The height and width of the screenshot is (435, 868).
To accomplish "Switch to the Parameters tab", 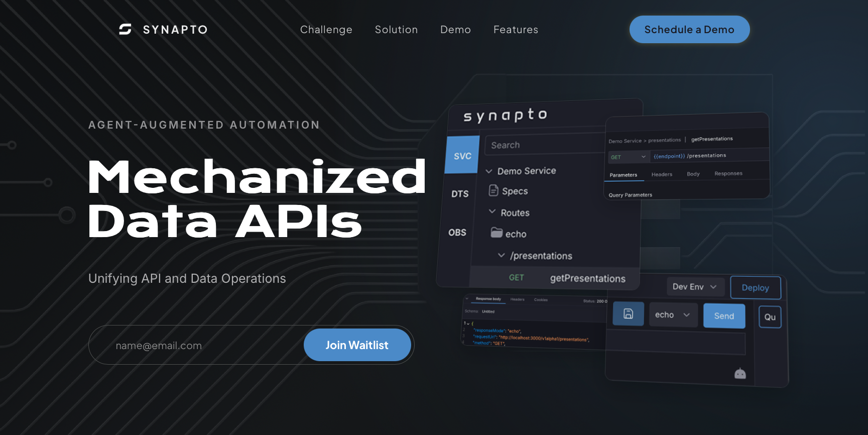I will [624, 175].
